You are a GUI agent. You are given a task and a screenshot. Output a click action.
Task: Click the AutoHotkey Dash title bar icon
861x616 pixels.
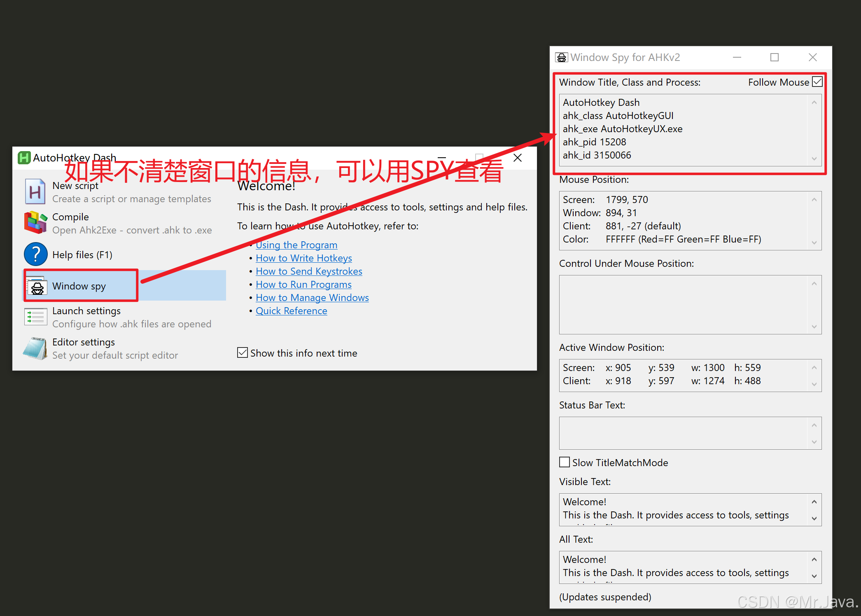24,158
